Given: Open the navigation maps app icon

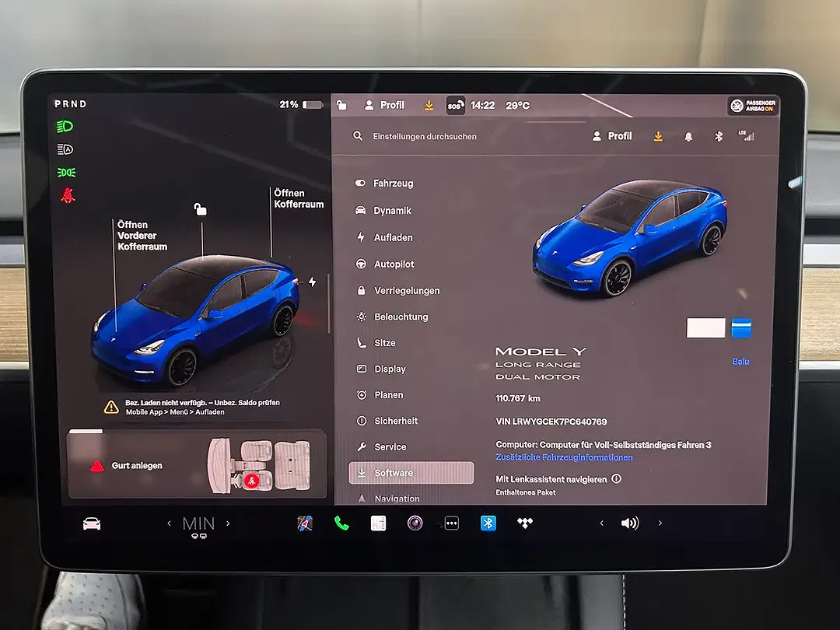Looking at the screenshot, I should click(304, 523).
